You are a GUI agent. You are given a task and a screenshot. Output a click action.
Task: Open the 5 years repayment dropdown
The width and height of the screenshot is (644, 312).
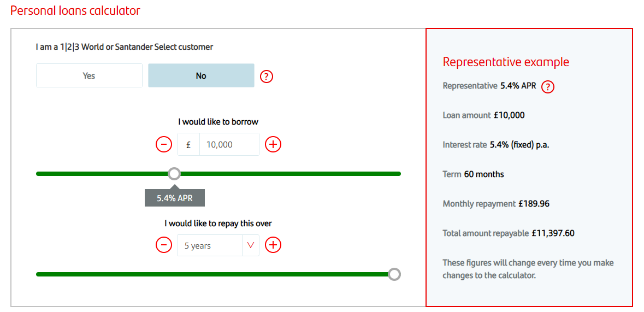[210, 245]
